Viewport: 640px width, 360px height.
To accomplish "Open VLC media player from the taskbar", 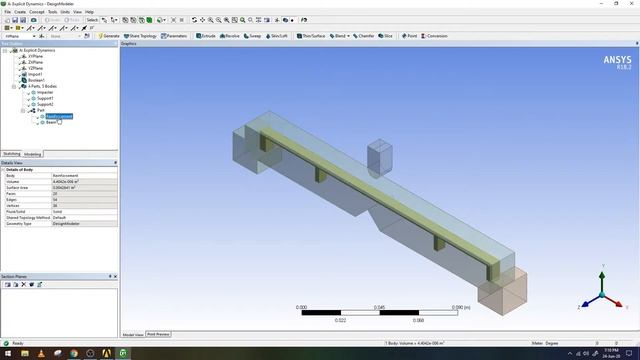I will tap(41, 353).
